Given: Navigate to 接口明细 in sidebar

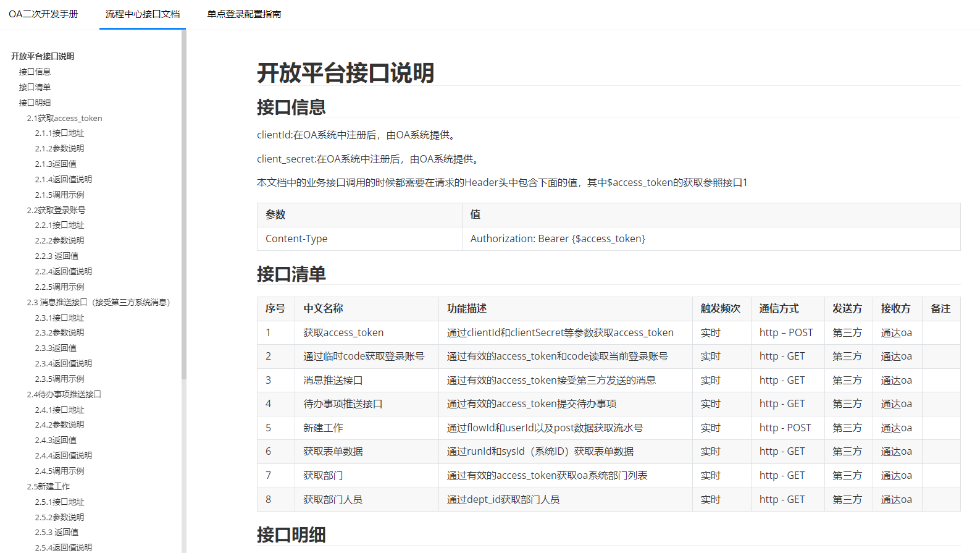Looking at the screenshot, I should 35,103.
